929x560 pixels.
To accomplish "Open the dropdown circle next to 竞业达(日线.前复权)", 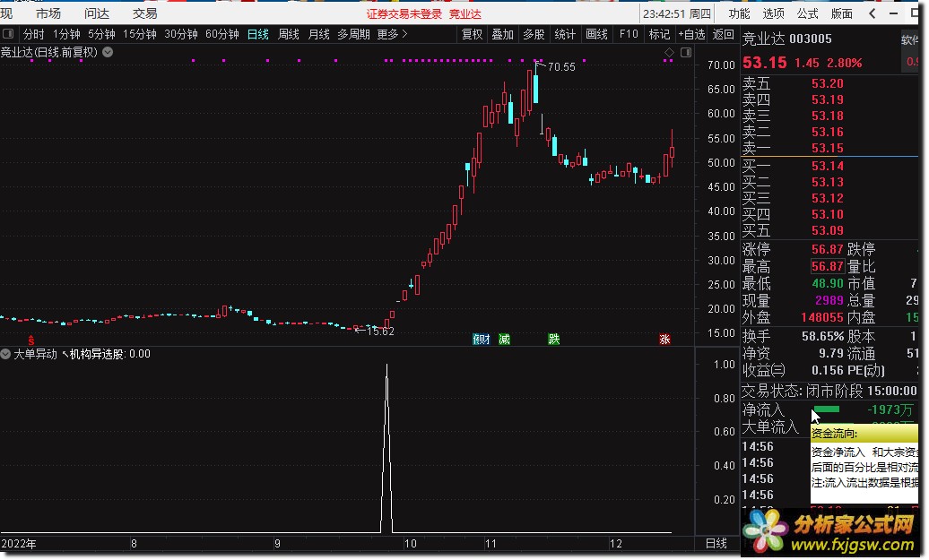I will 108,52.
